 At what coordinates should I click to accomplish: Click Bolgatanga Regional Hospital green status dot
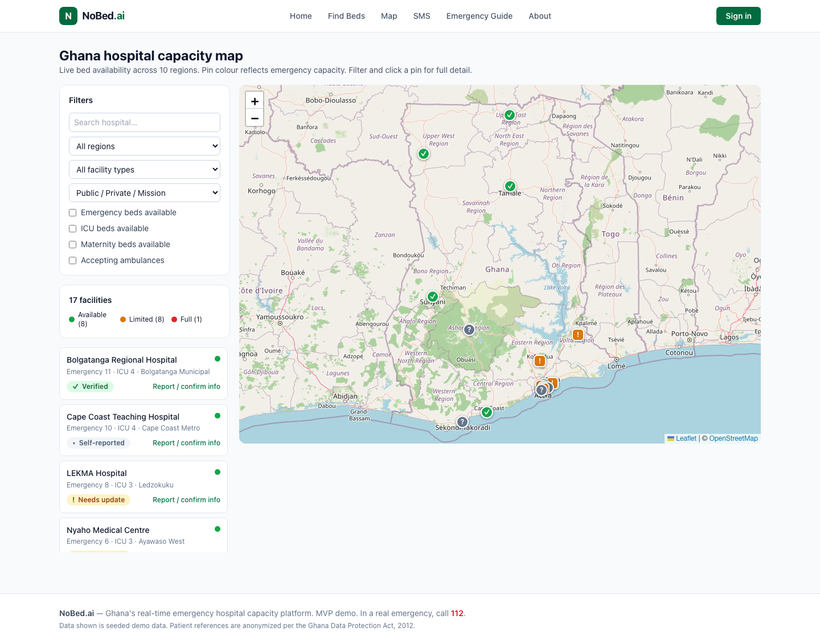pos(218,359)
